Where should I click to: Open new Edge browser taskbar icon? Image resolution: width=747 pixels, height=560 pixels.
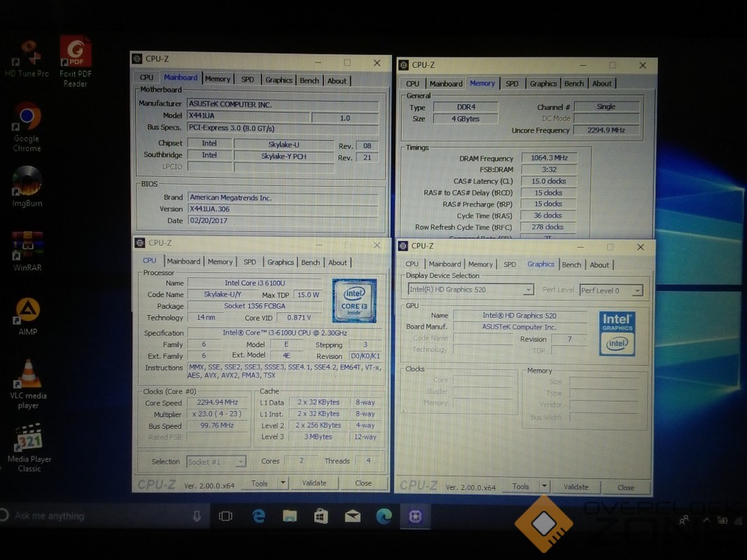[384, 516]
